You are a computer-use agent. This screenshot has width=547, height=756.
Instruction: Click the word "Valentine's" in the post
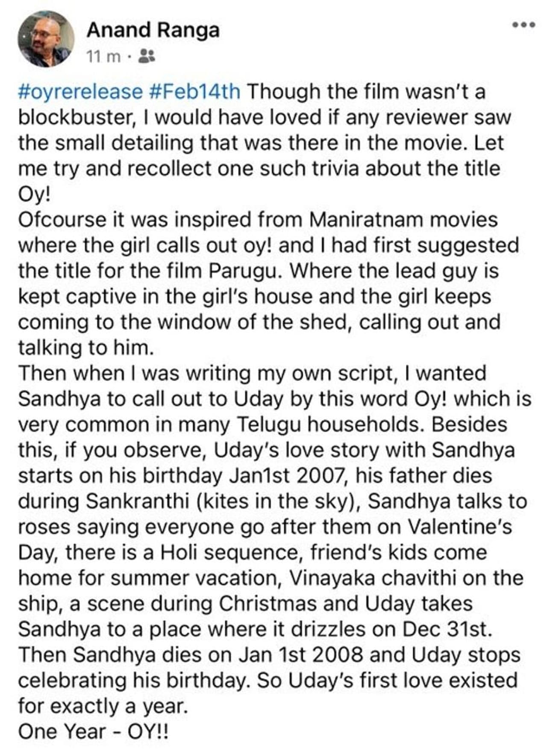click(460, 527)
